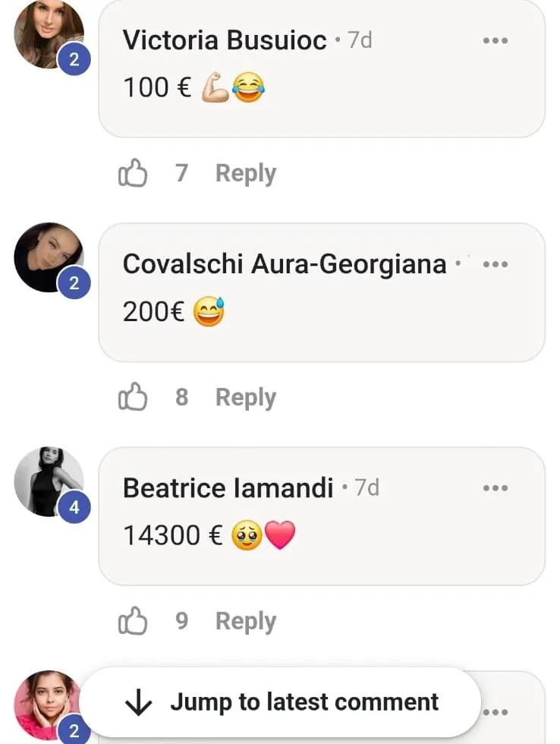
Task: Reply to Covalschi Aura-Georgiana's comment
Action: [x=245, y=397]
